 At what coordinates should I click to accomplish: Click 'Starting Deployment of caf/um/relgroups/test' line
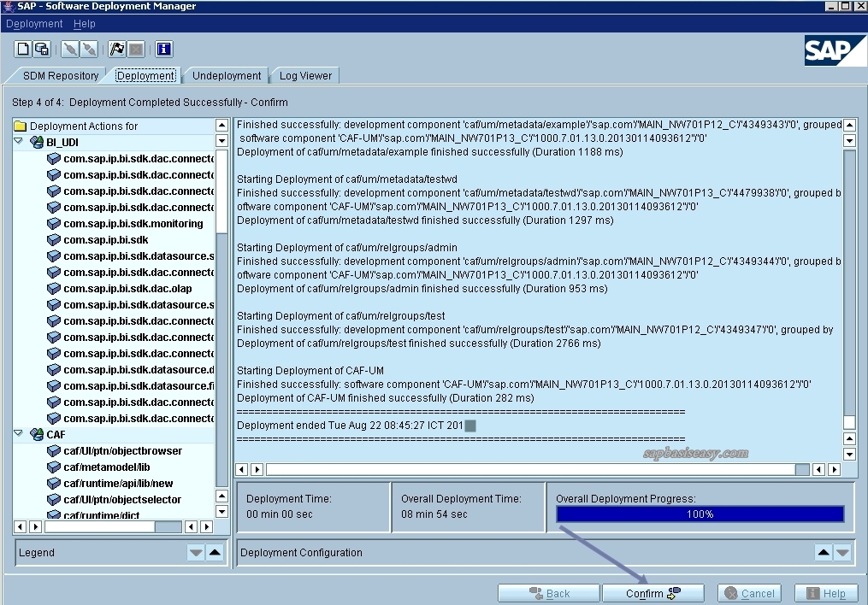(x=340, y=316)
